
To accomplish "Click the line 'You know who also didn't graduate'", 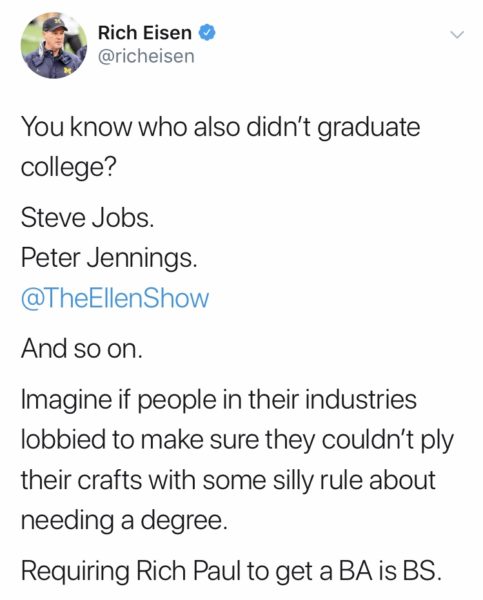I will [220, 128].
